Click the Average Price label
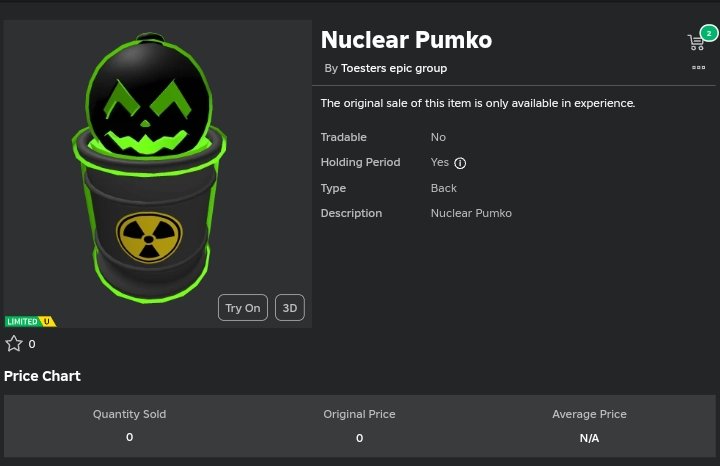Image resolution: width=720 pixels, height=466 pixels. pos(590,414)
